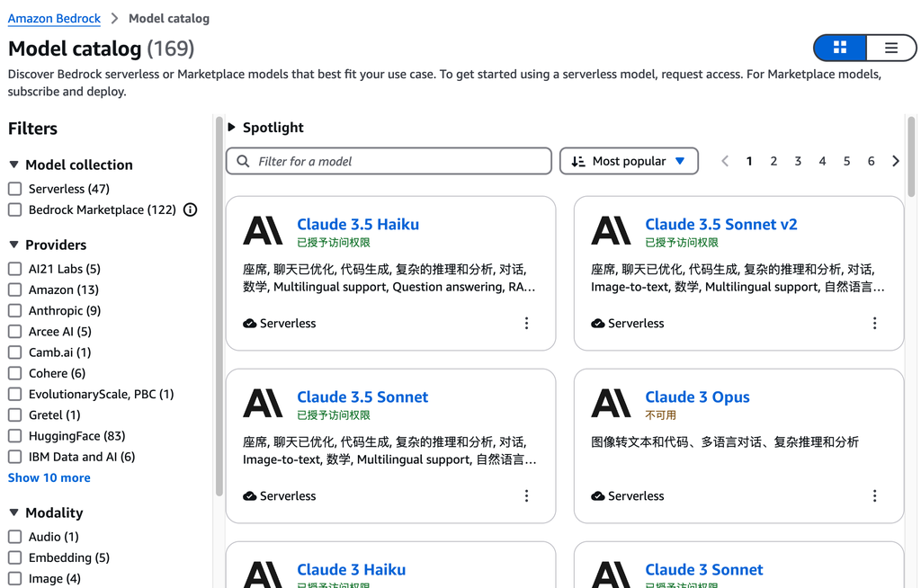Filter by Audio modality
921x588 pixels.
click(14, 537)
